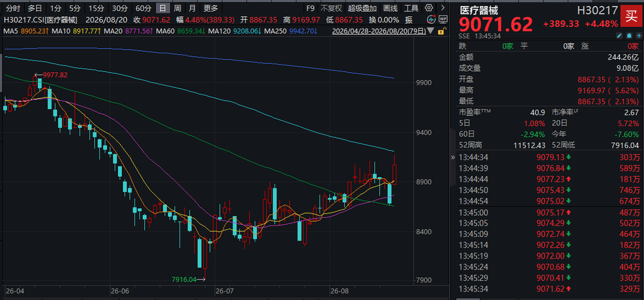Open the 更多 more periods menu
Screen dimensions: 644x300
[x=211, y=8]
